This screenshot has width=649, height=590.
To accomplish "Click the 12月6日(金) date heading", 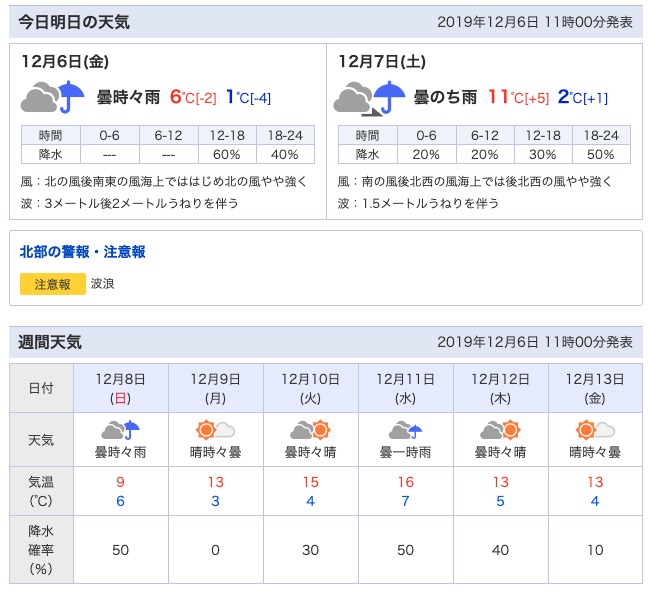I will pos(64,61).
